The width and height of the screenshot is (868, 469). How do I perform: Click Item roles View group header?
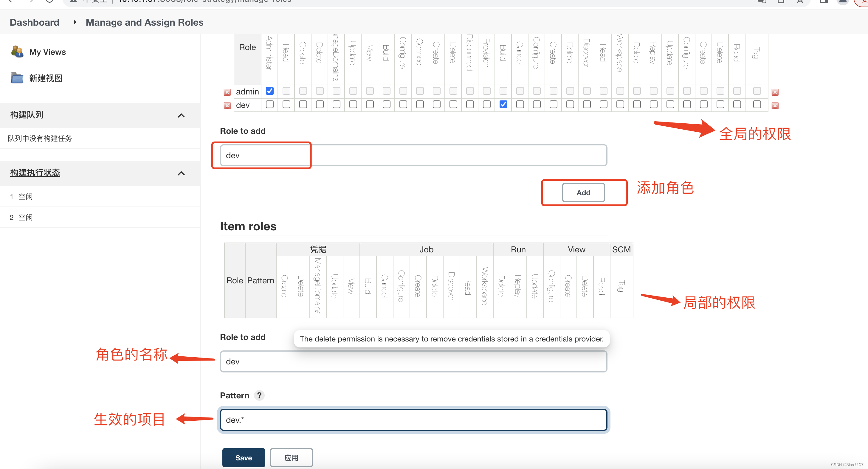click(x=576, y=249)
